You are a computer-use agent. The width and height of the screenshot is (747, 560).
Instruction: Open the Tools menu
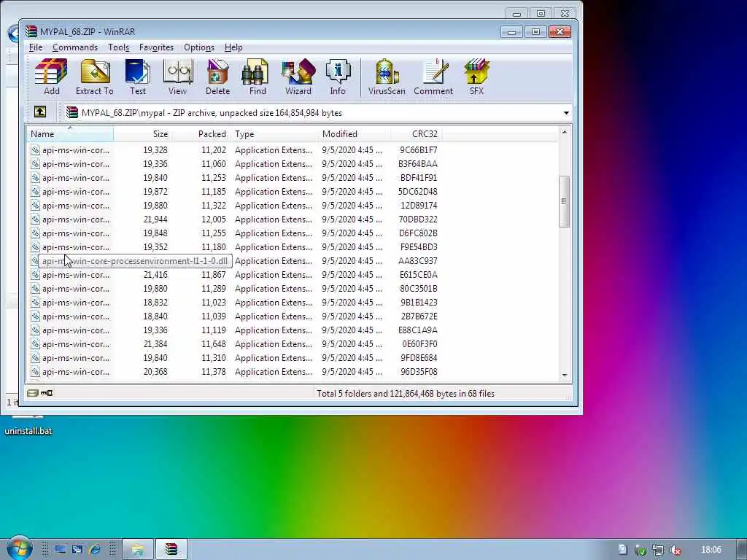tap(118, 47)
